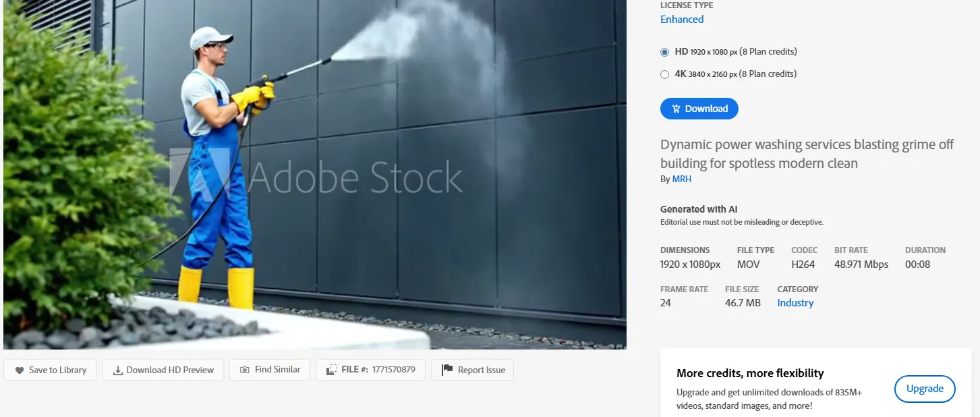Click the download arrow icon for HD Preview

117,370
